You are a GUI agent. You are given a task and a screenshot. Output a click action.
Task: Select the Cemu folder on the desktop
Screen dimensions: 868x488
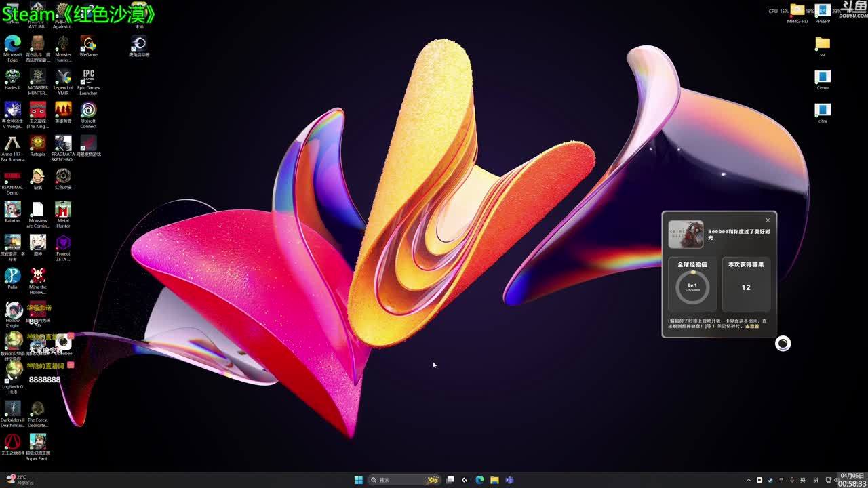[823, 77]
